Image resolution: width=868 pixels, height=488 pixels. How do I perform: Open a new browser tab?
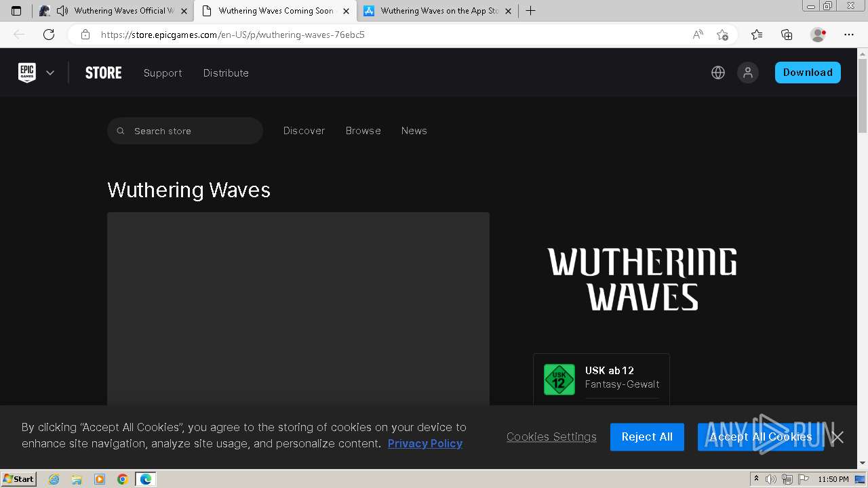click(x=530, y=11)
